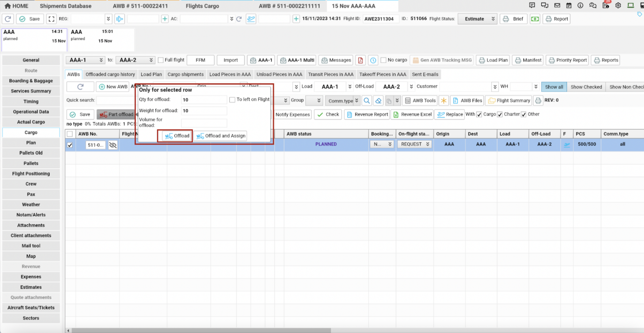Toggle hidden-eye icon in AWB row
Image resolution: width=644 pixels, height=333 pixels.
113,145
